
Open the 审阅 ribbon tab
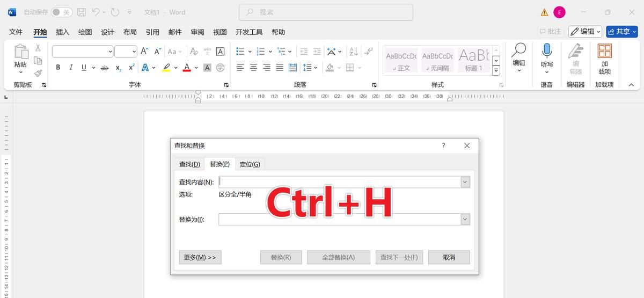coord(197,32)
